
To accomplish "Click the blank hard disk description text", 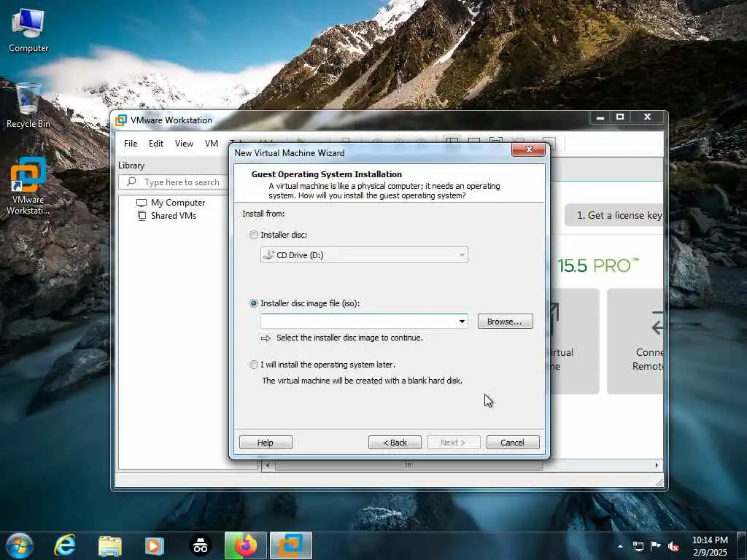I will pyautogui.click(x=362, y=381).
